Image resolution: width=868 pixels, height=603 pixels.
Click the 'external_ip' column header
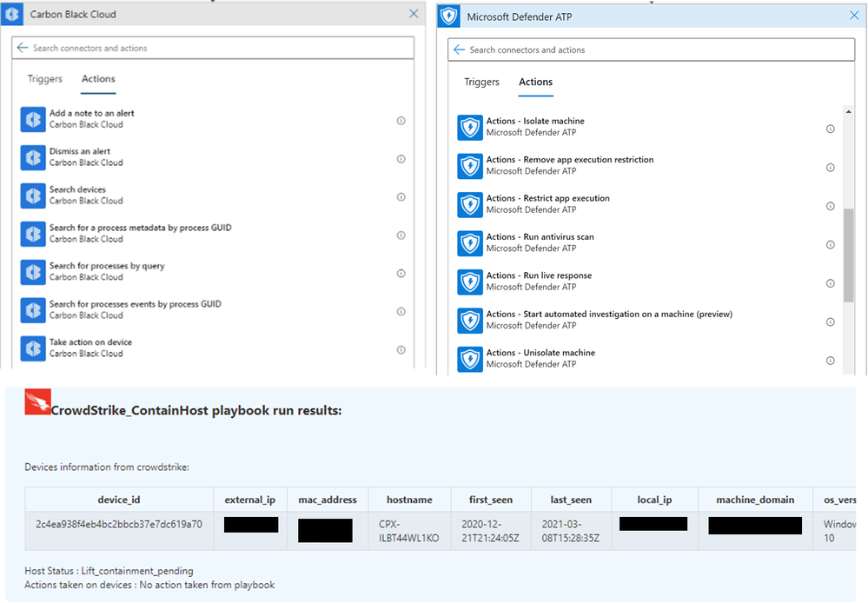coord(250,500)
